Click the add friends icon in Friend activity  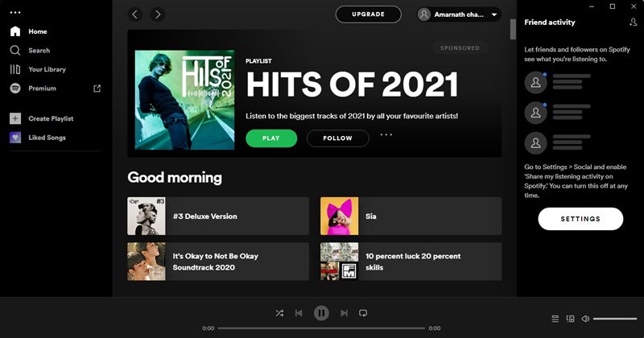tap(633, 23)
